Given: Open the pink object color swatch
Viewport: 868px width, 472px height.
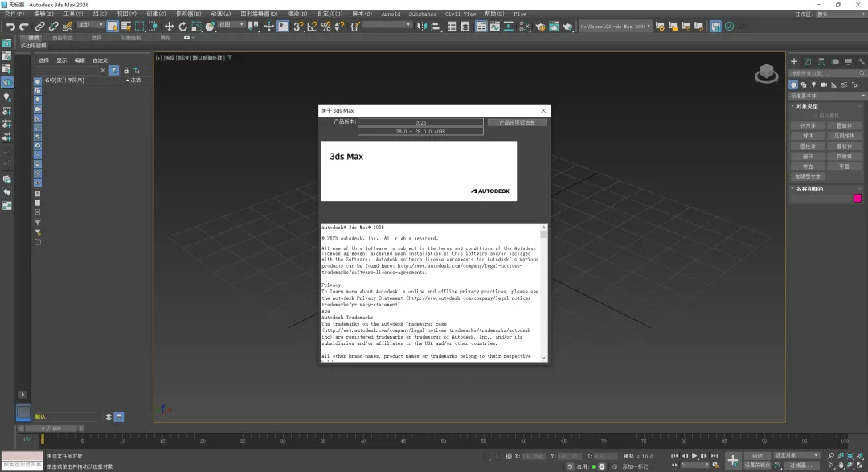Looking at the screenshot, I should 858,199.
